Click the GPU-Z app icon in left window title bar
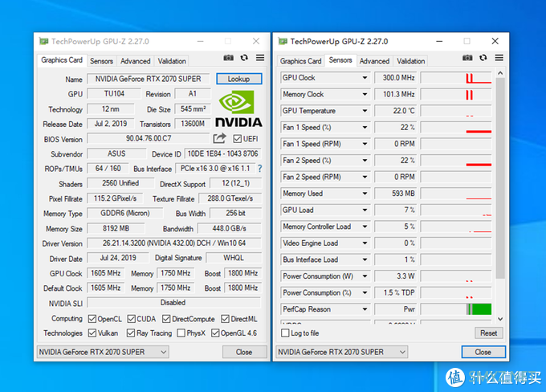This screenshot has height=392, width=546. point(43,42)
